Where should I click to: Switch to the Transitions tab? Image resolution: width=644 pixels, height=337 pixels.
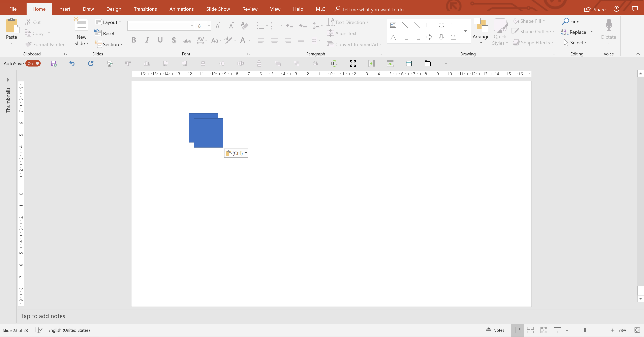[x=145, y=9]
